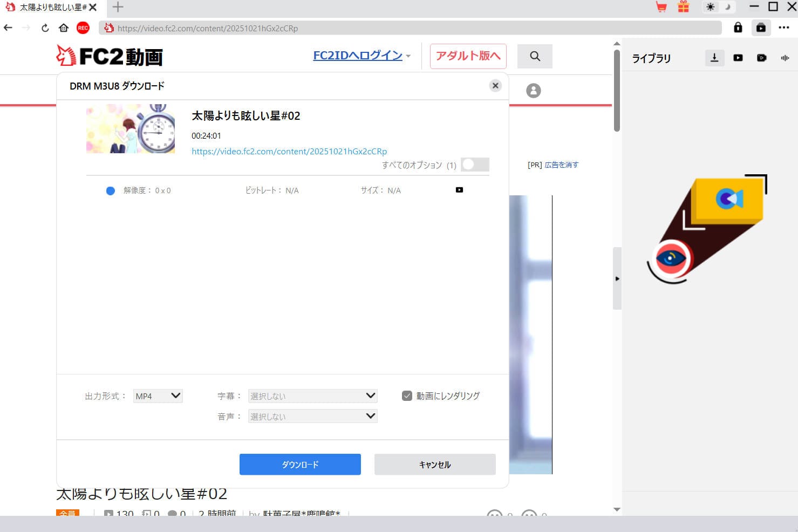The width and height of the screenshot is (798, 532).
Task: Open a new browser tab
Action: point(118,7)
